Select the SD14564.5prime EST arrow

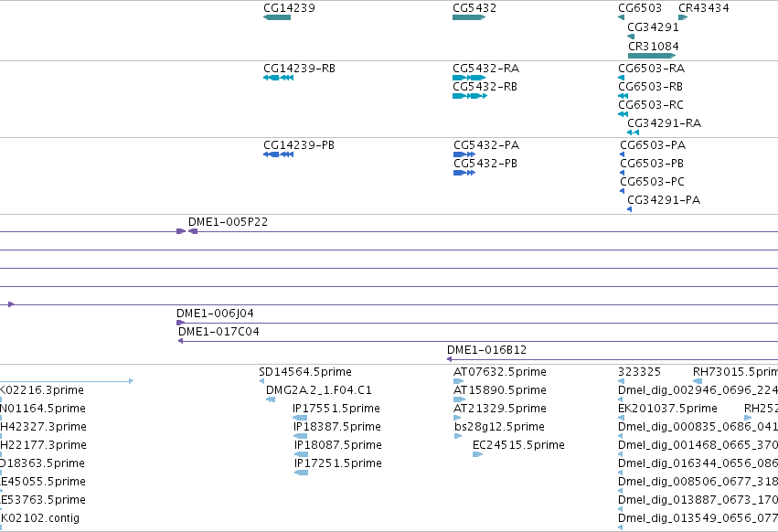point(262,381)
